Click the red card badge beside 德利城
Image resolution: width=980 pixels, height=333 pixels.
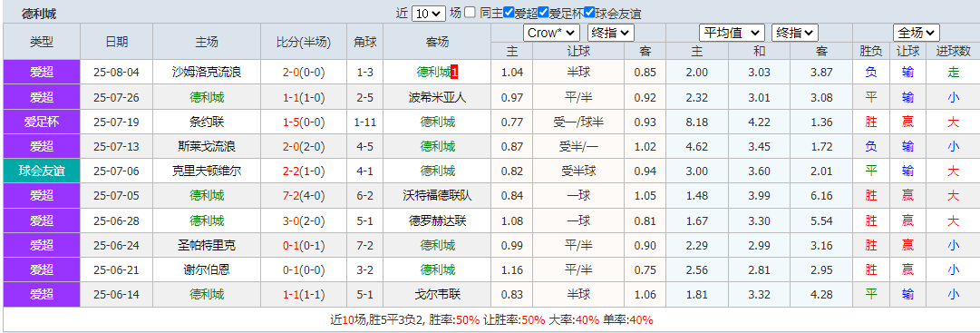point(454,73)
